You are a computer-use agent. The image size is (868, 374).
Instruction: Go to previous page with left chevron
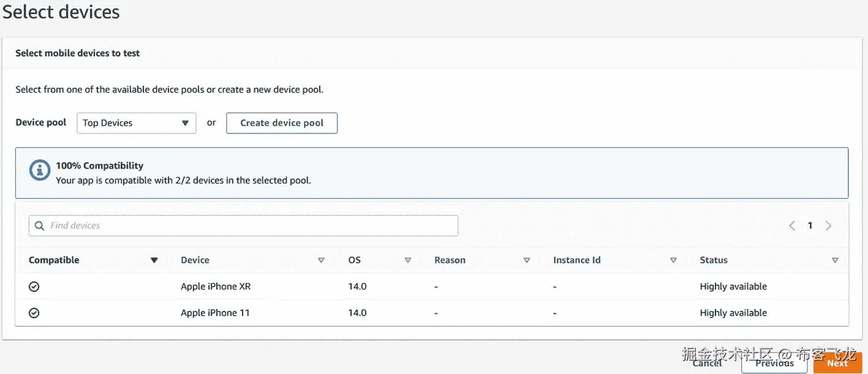[x=791, y=226]
